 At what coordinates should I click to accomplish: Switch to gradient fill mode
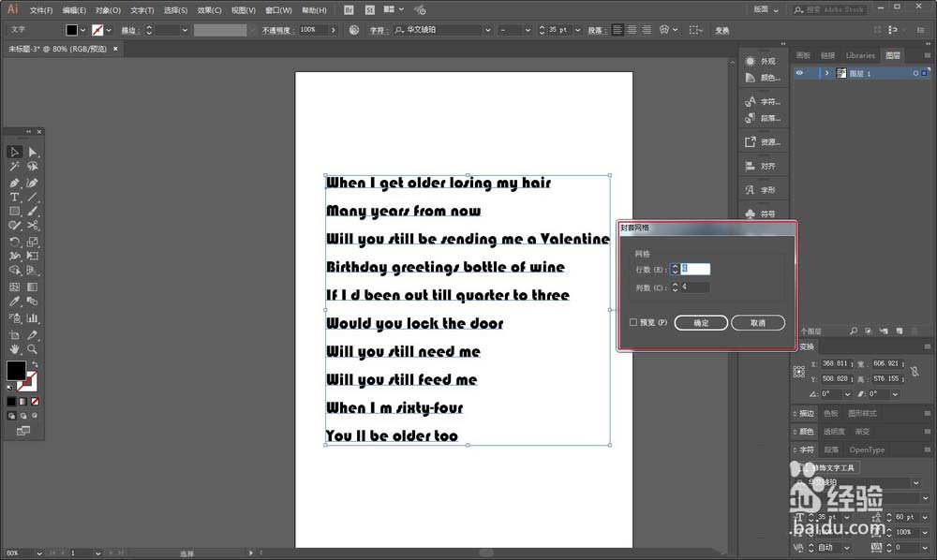tap(23, 402)
